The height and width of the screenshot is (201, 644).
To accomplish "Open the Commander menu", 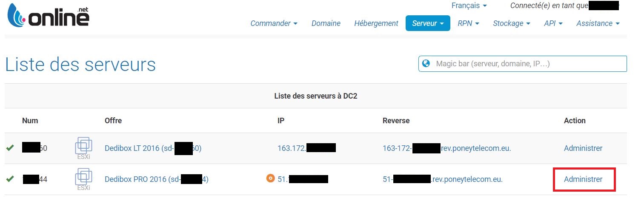I will [274, 23].
